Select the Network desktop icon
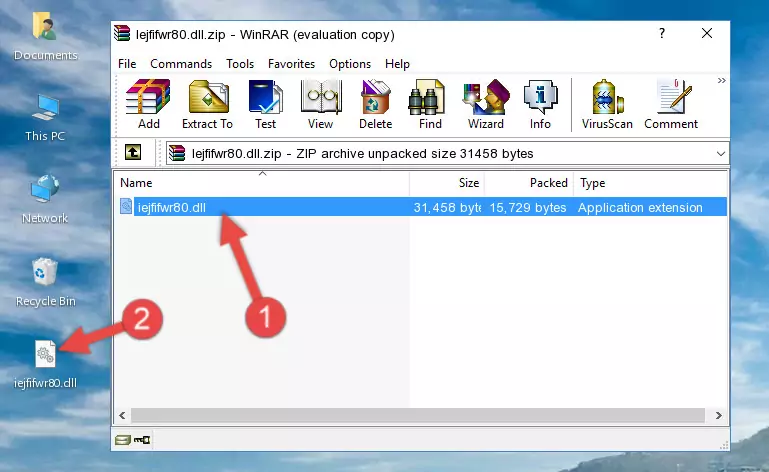This screenshot has height=472, width=769. [45, 199]
